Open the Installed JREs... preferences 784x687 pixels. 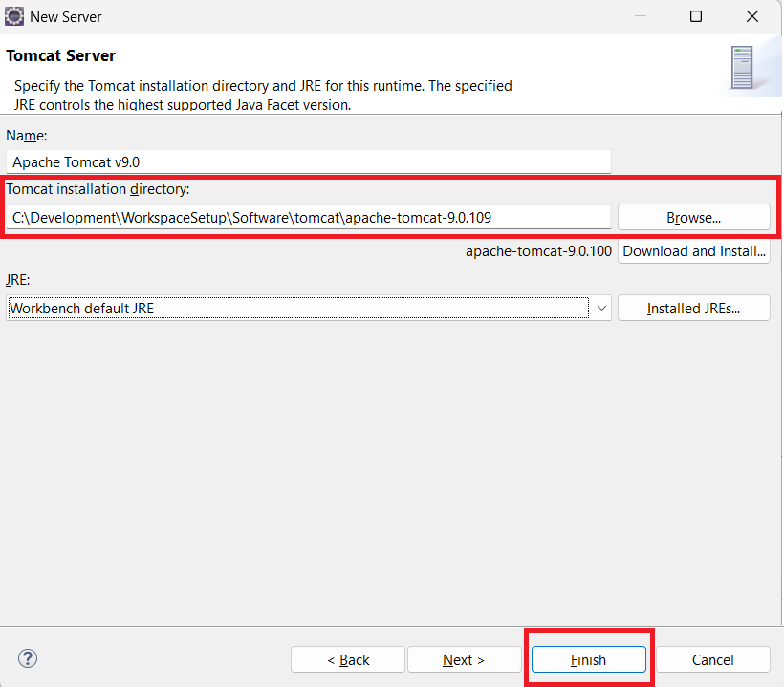coord(693,308)
